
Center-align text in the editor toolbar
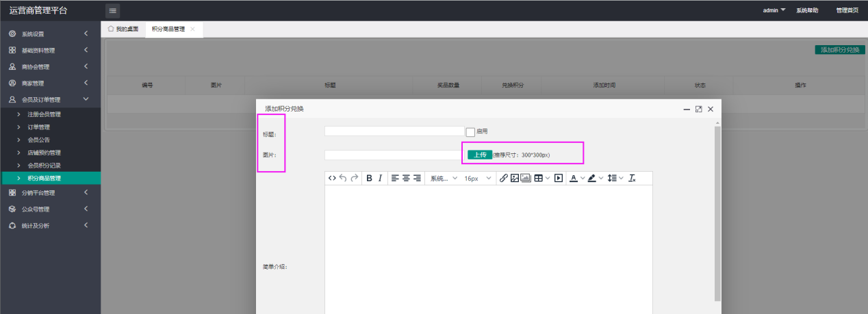[406, 178]
